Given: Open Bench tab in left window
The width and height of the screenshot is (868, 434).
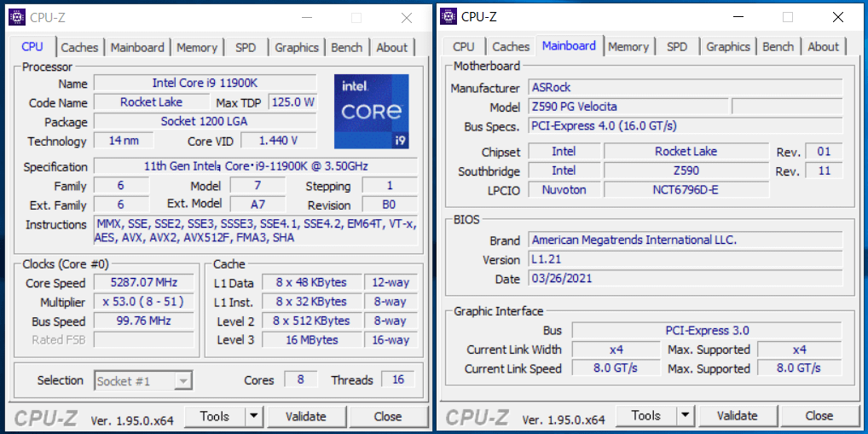Looking at the screenshot, I should (x=347, y=48).
